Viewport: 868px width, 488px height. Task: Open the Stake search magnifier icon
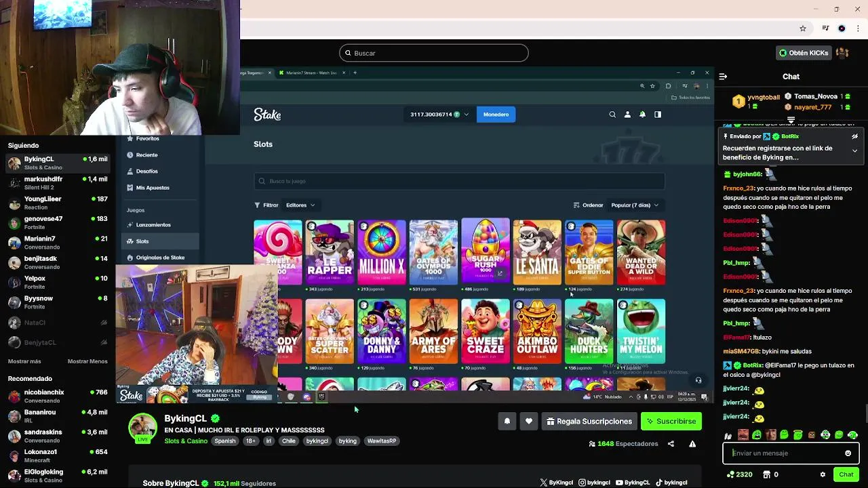click(x=612, y=115)
